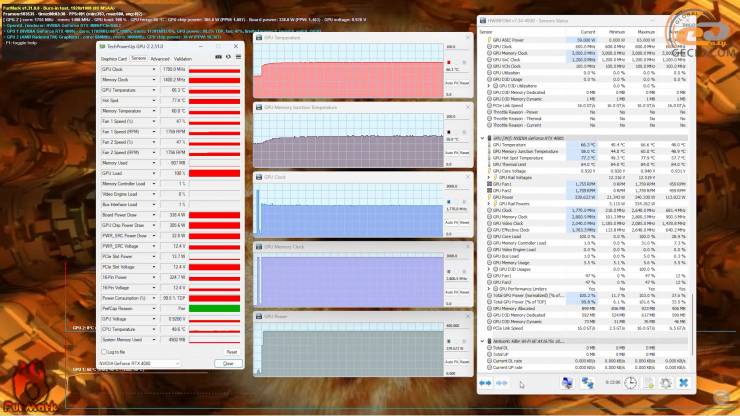Open HWiNFO remote monitoring computers icon

tap(567, 383)
